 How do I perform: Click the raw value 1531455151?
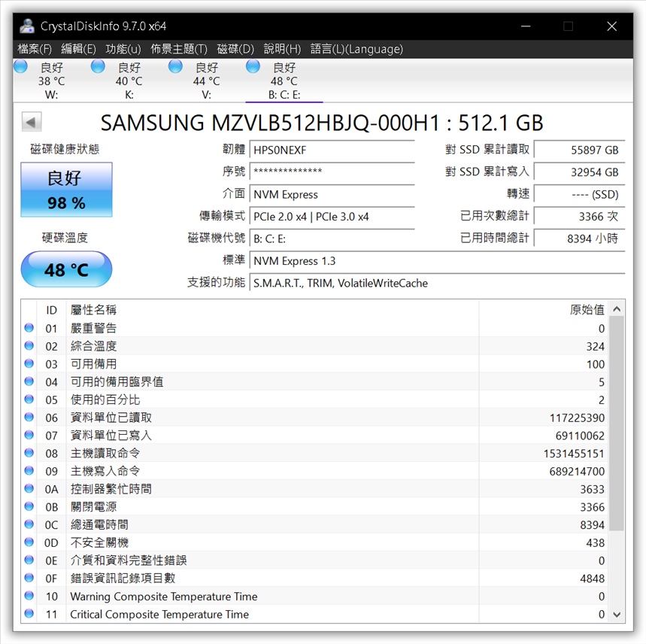pyautogui.click(x=574, y=454)
